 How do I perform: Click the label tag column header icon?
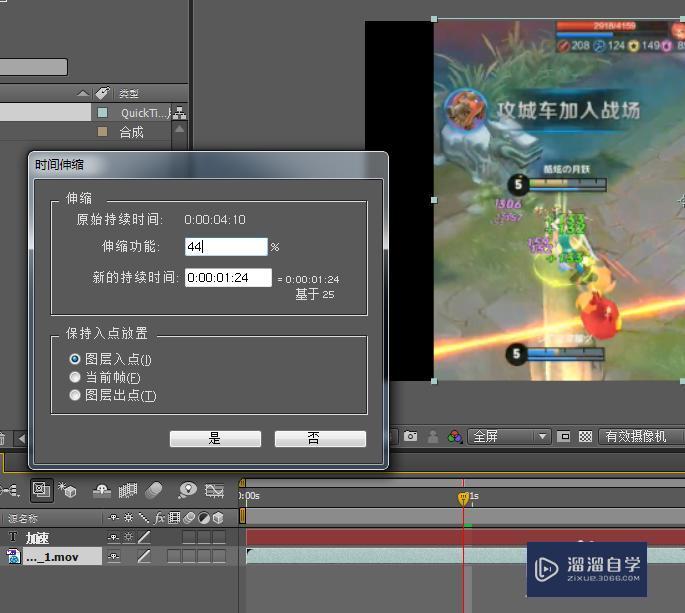[102, 93]
